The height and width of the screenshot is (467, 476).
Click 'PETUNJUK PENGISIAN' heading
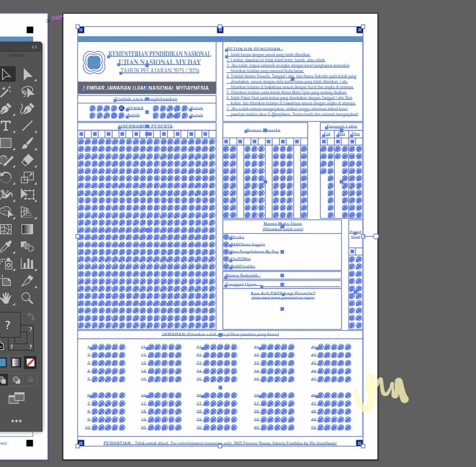pyautogui.click(x=254, y=49)
